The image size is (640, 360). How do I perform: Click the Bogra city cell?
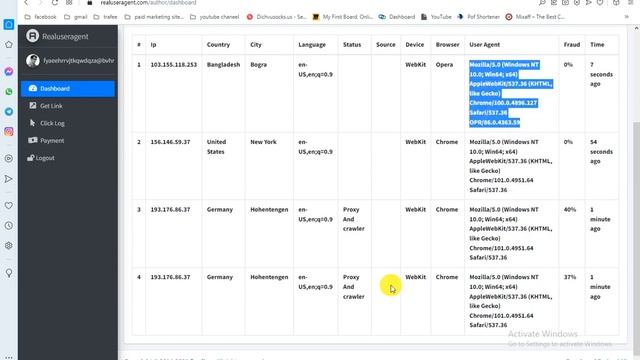258,64
